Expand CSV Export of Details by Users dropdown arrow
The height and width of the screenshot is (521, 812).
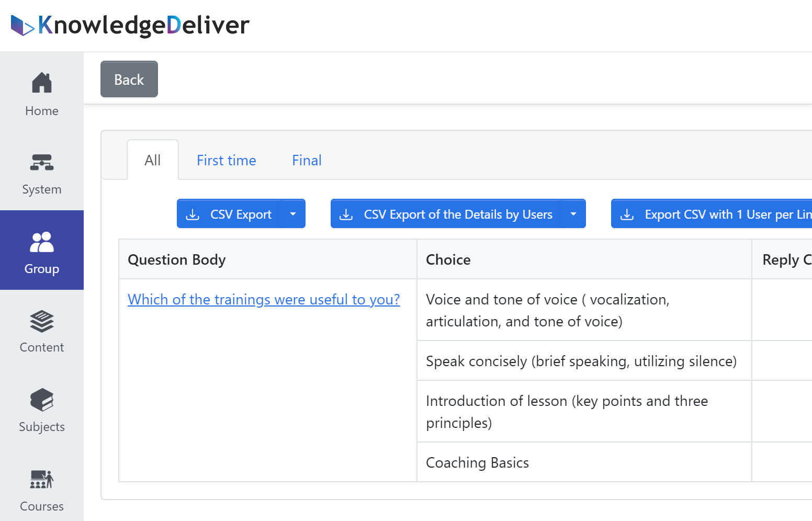pyautogui.click(x=573, y=214)
